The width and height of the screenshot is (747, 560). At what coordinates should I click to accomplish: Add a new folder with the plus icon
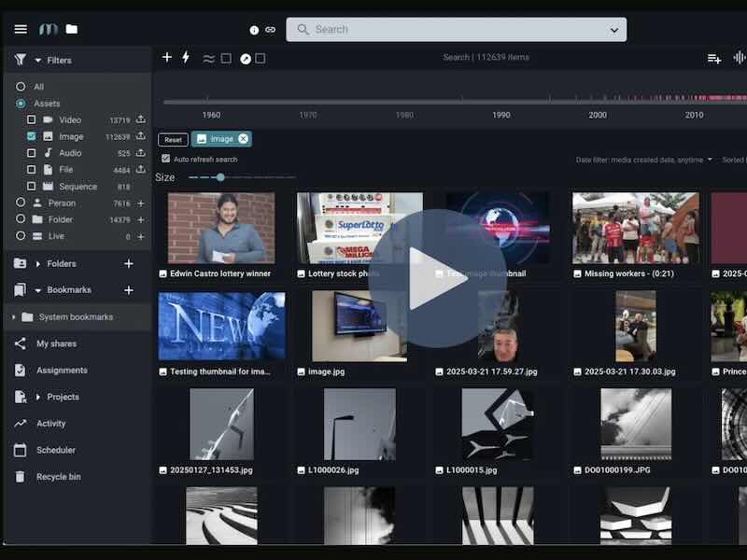pyautogui.click(x=129, y=264)
